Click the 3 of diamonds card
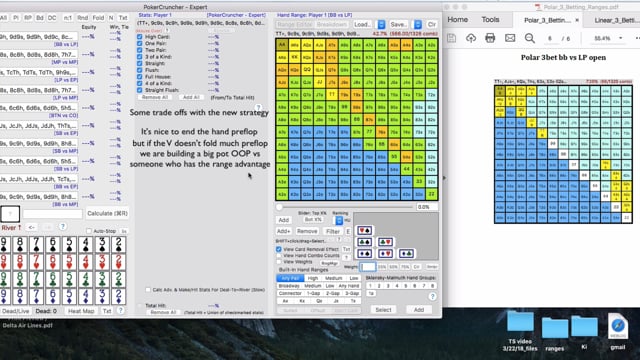640x360 pixels. click(x=102, y=296)
